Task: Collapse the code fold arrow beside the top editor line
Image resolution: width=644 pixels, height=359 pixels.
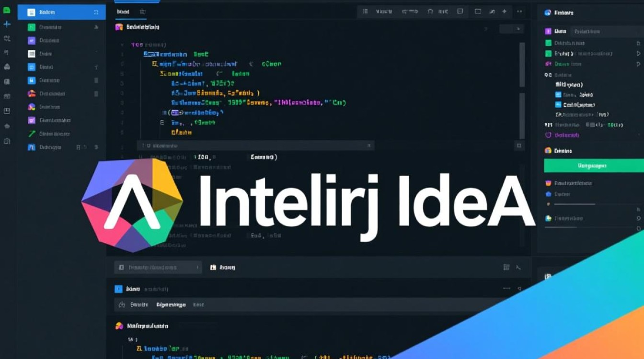Action: (122, 45)
